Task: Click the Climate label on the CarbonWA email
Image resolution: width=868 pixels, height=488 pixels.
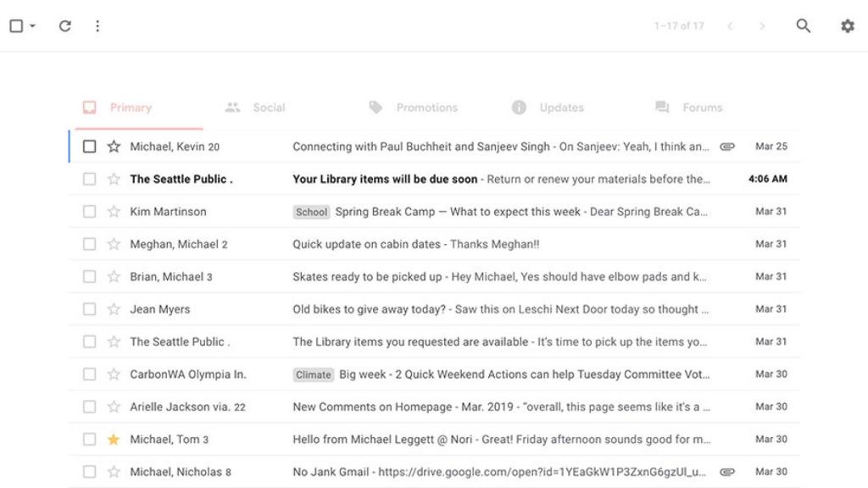Action: 313,374
